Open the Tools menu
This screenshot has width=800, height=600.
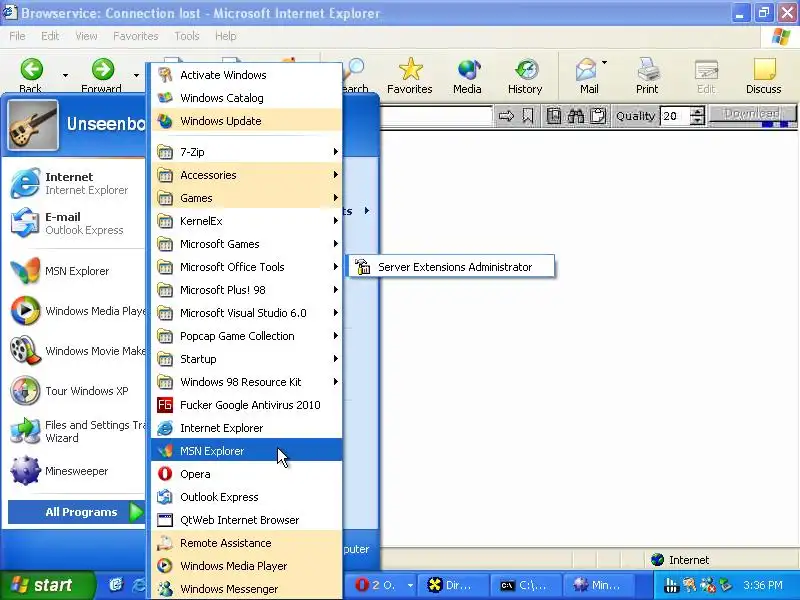pyautogui.click(x=187, y=36)
